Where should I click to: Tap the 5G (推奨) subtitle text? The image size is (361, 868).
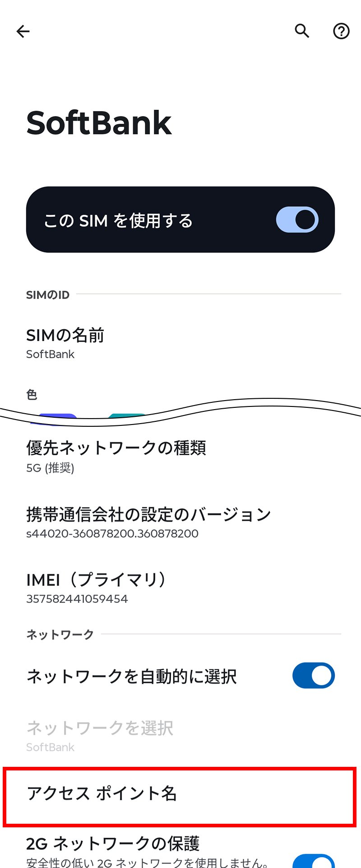tap(50, 468)
